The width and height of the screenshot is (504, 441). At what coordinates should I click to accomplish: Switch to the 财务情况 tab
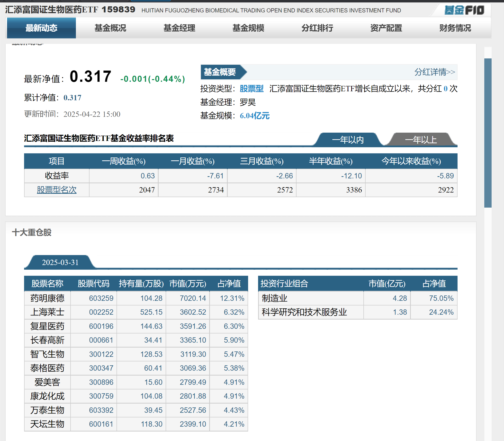pyautogui.click(x=455, y=28)
